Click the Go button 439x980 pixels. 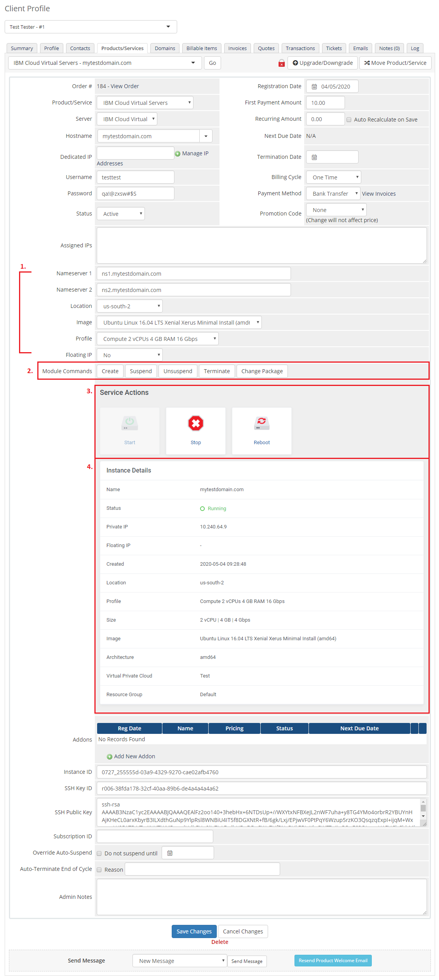pos(213,63)
